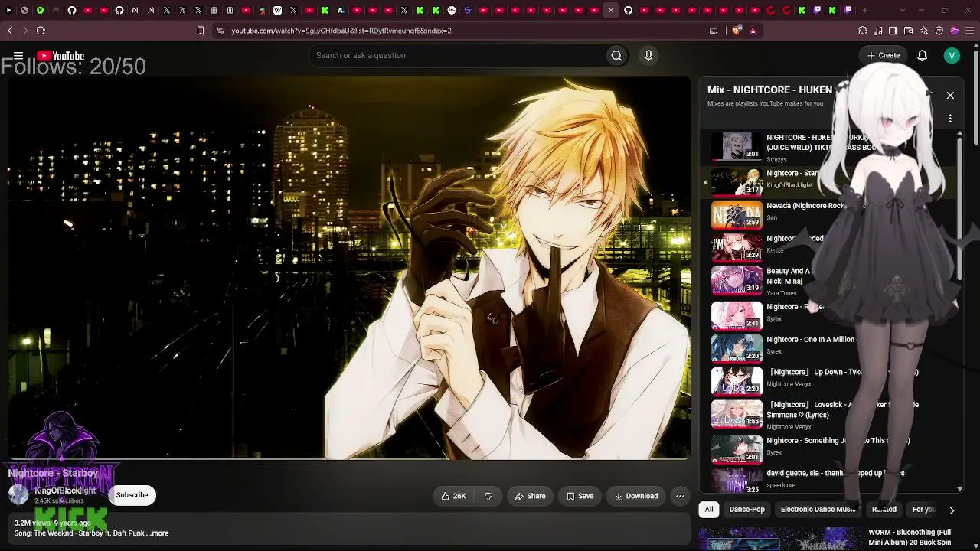Like the video with 26K likes
980x551 pixels.
[x=453, y=496]
